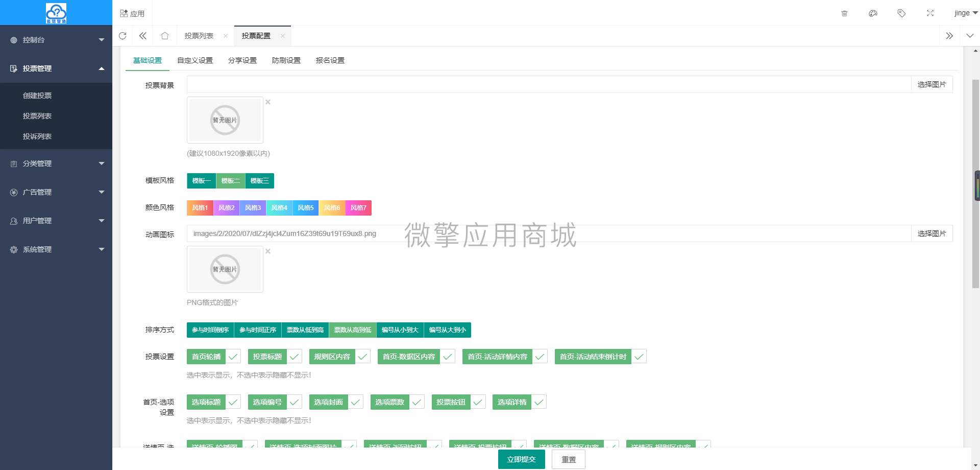Collapse the 投票管理 sidebar menu
Screen dimensions: 980x470
pos(102,68)
